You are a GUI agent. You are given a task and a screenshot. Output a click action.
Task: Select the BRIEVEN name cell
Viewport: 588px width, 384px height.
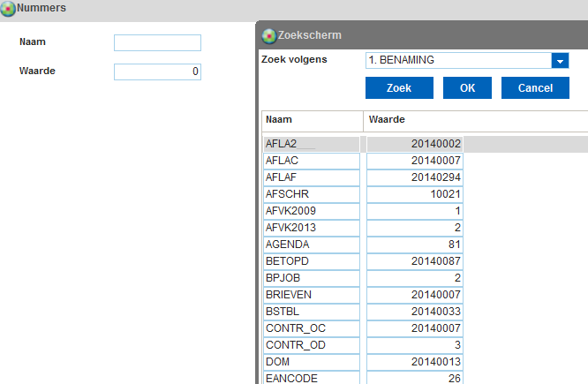coord(312,295)
